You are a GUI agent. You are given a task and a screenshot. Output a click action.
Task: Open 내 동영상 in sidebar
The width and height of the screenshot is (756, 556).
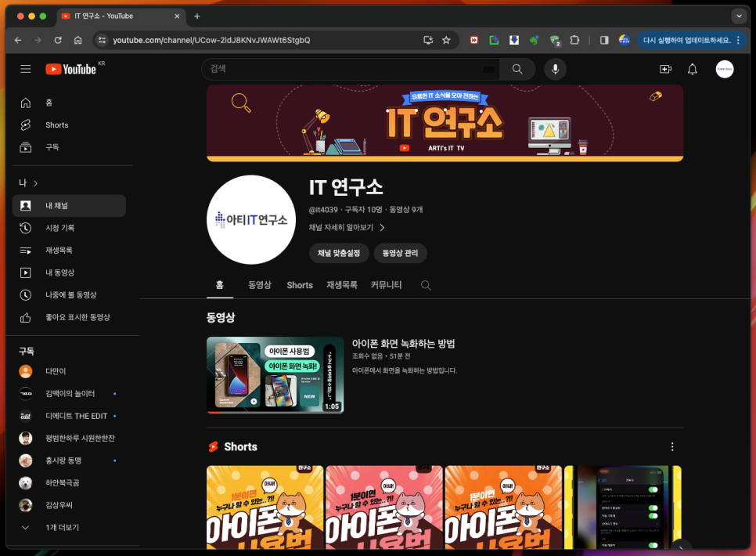[x=69, y=273]
